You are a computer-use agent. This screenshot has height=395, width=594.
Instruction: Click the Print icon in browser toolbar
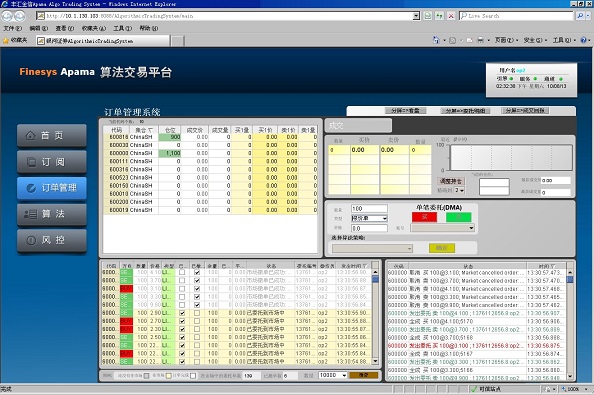[x=480, y=40]
